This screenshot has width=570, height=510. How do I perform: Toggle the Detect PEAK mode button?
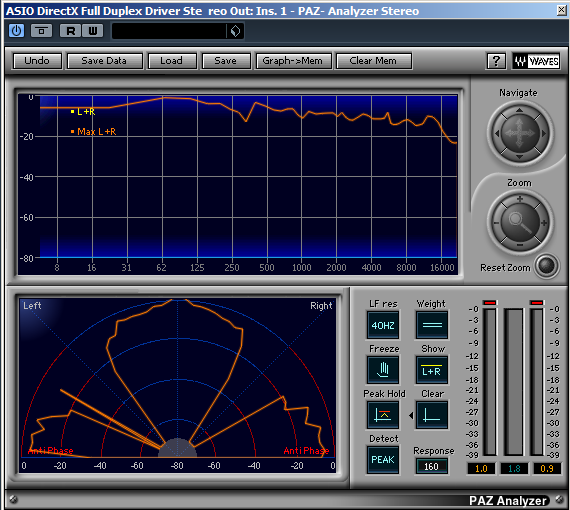point(383,460)
